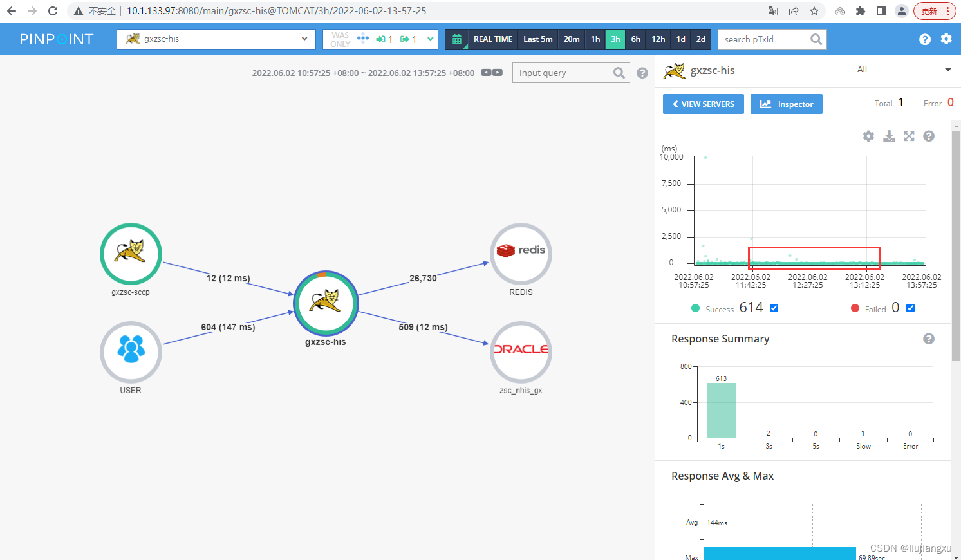
Task: Move time range to previous period
Action: [x=487, y=73]
